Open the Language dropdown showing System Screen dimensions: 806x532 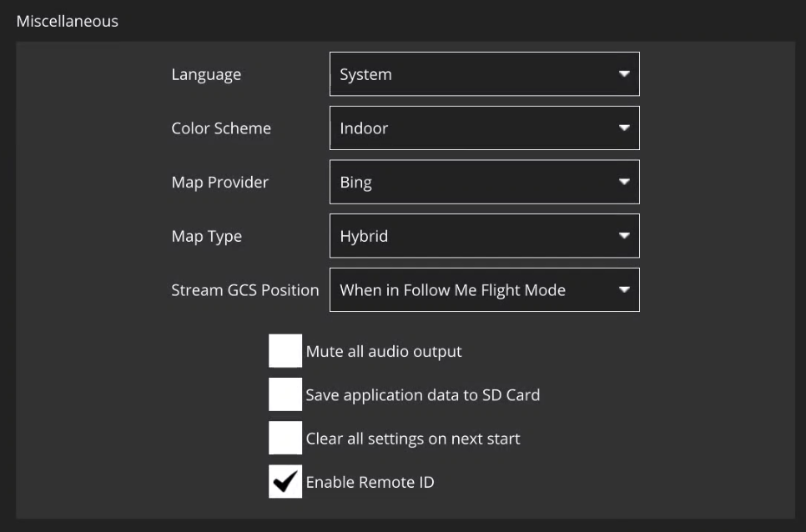pos(484,74)
